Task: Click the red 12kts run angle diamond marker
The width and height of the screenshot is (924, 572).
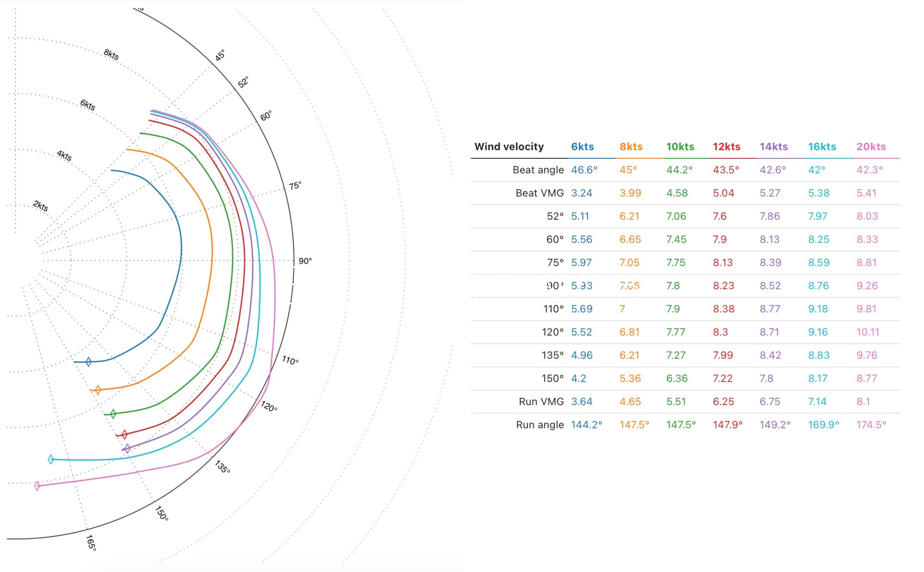Action: [125, 434]
